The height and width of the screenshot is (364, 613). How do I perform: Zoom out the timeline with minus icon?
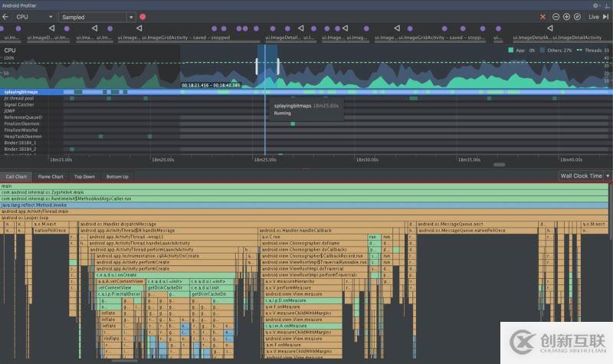(556, 16)
